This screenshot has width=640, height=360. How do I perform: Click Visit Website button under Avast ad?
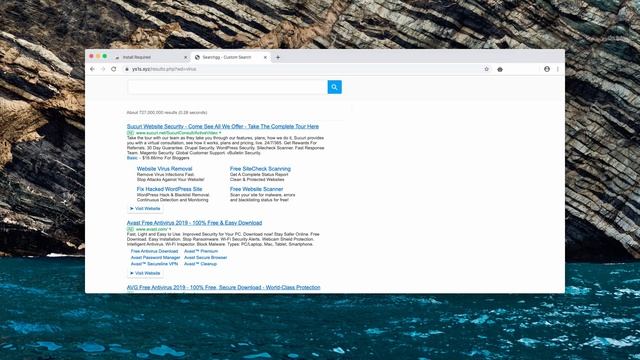[145, 273]
